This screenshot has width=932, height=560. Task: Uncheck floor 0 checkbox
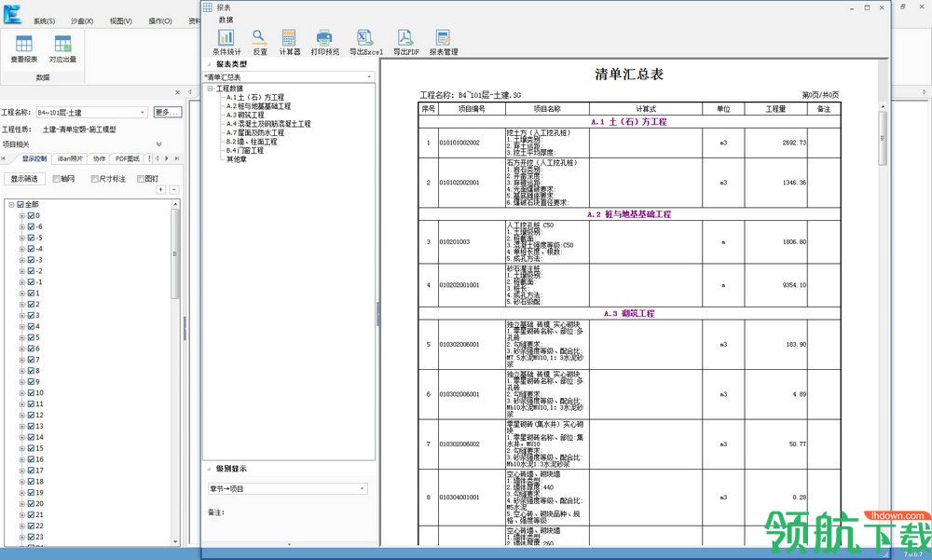click(x=31, y=216)
